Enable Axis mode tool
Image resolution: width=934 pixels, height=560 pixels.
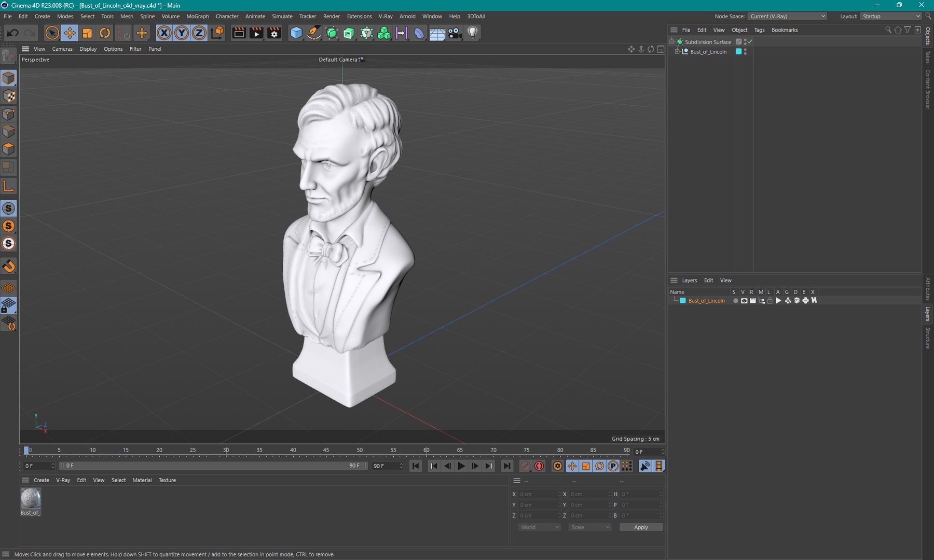(x=9, y=186)
